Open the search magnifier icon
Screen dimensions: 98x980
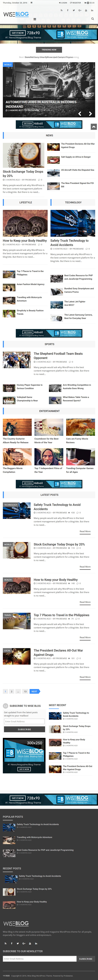coord(92,19)
